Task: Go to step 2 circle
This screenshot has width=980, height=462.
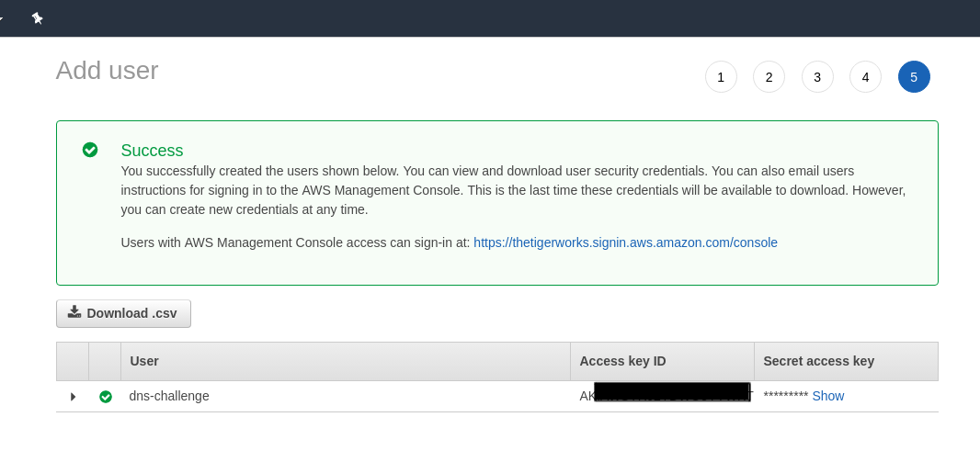Action: point(769,77)
